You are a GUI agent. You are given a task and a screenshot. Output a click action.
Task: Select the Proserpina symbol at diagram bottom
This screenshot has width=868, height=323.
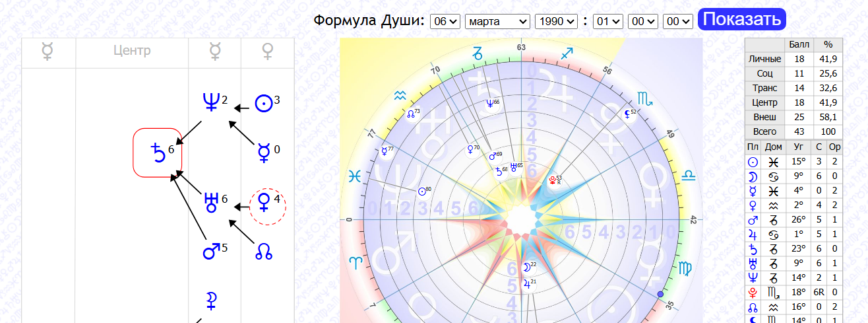[210, 301]
